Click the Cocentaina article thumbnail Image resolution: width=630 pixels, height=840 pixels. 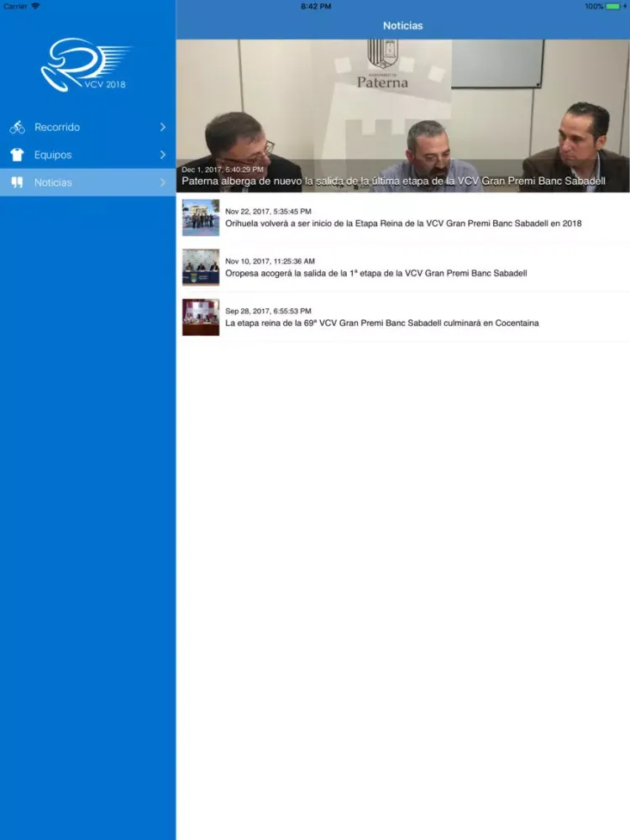point(201,318)
